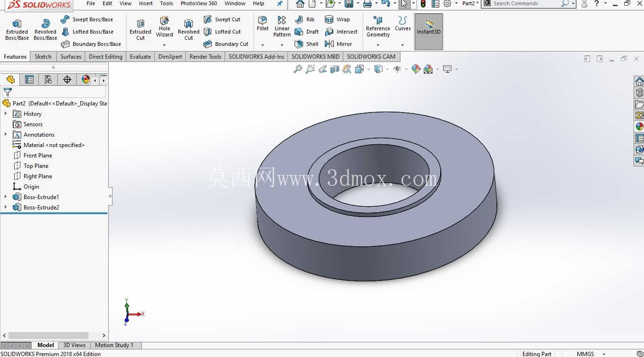Select the Mirror feature
Screen dimensions: 644x357
click(339, 44)
